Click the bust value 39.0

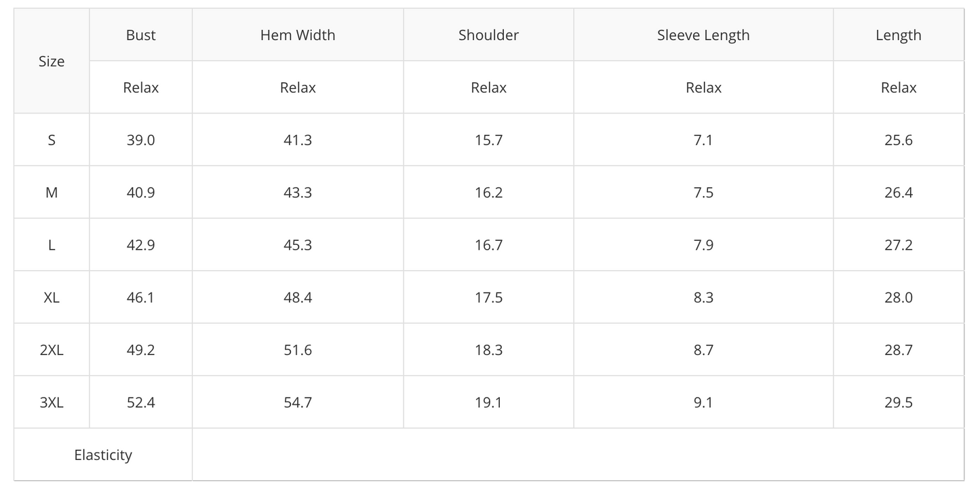pyautogui.click(x=141, y=140)
